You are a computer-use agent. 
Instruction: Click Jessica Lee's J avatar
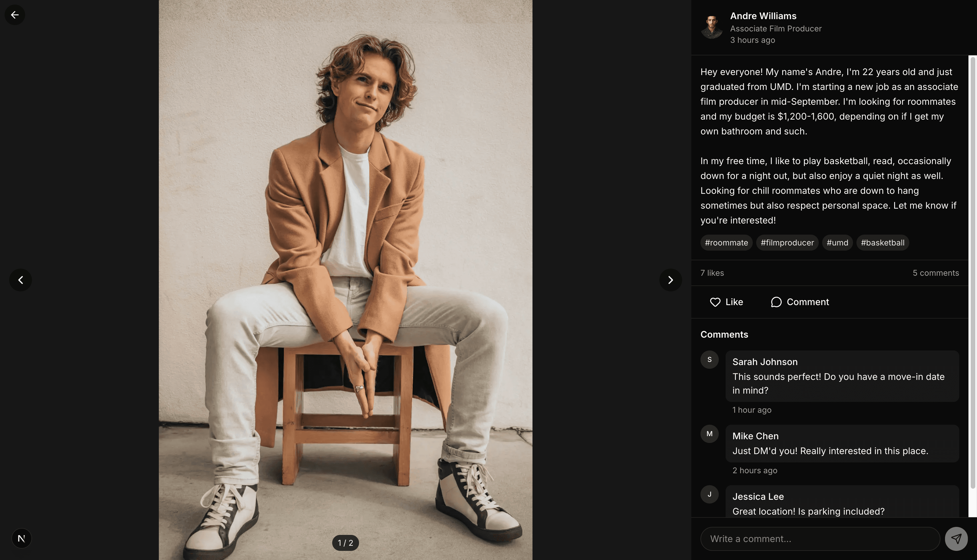[x=709, y=494]
